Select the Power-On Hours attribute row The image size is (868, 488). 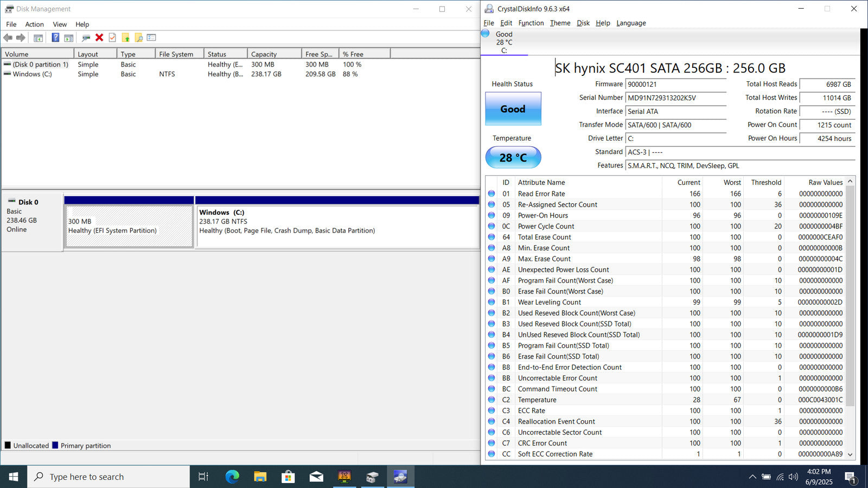click(665, 215)
